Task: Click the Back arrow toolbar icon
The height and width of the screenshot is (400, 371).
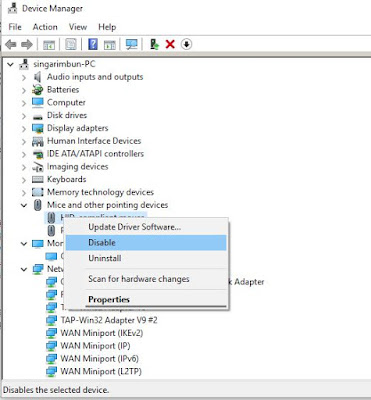Action: [x=11, y=44]
